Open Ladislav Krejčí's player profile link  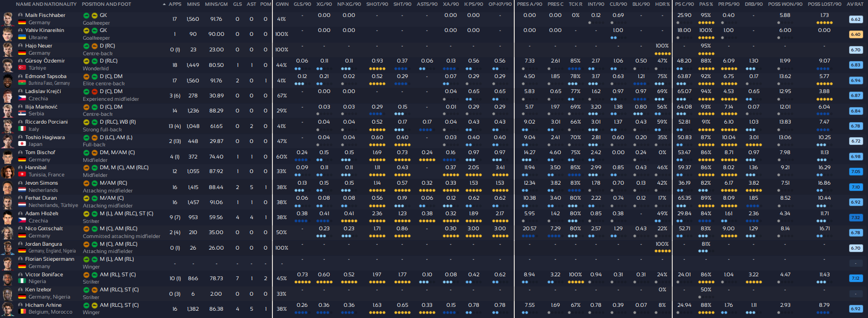[x=43, y=92]
